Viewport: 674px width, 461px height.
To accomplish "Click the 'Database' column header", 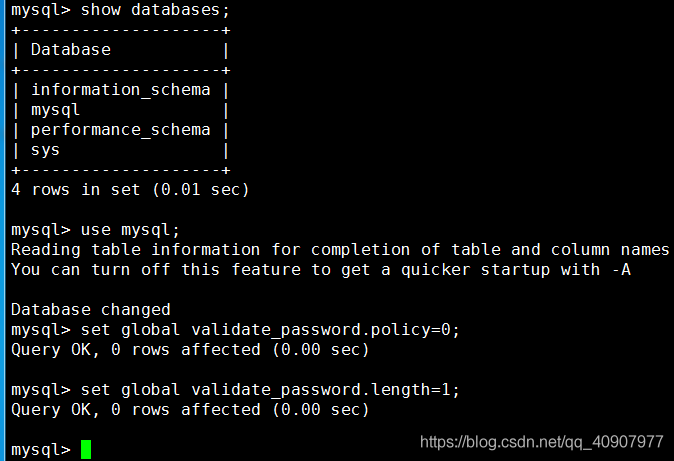I will click(71, 49).
